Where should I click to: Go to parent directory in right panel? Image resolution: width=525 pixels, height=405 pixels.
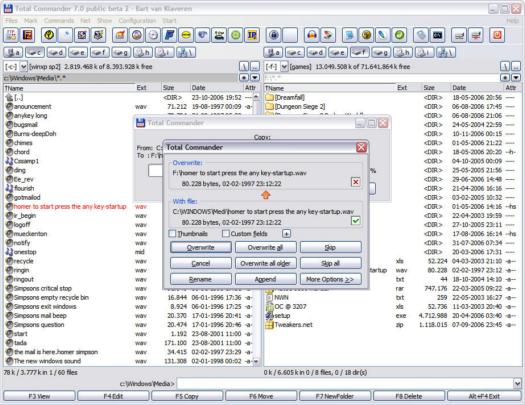(516, 66)
